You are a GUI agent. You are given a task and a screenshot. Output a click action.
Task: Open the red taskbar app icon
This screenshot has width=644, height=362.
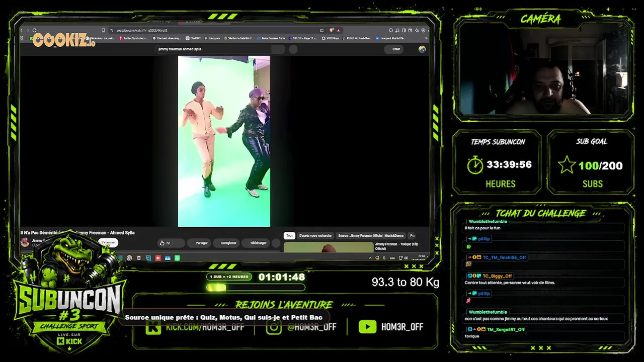point(158,258)
